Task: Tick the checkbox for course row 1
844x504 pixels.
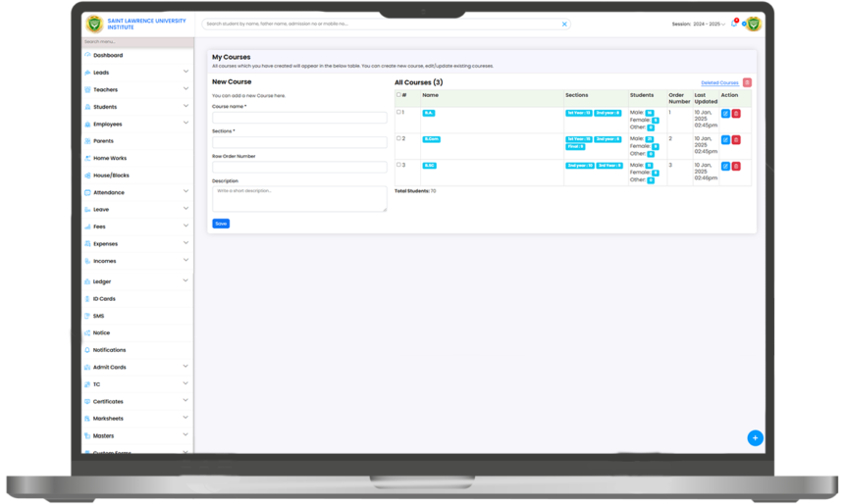Action: pos(398,112)
